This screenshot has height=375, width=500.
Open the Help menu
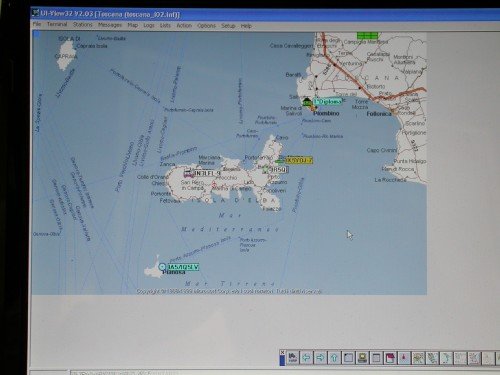click(246, 26)
